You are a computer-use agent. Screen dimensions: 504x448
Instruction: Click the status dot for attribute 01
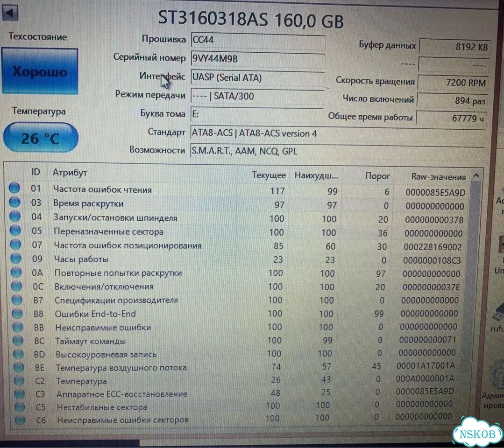(14, 188)
